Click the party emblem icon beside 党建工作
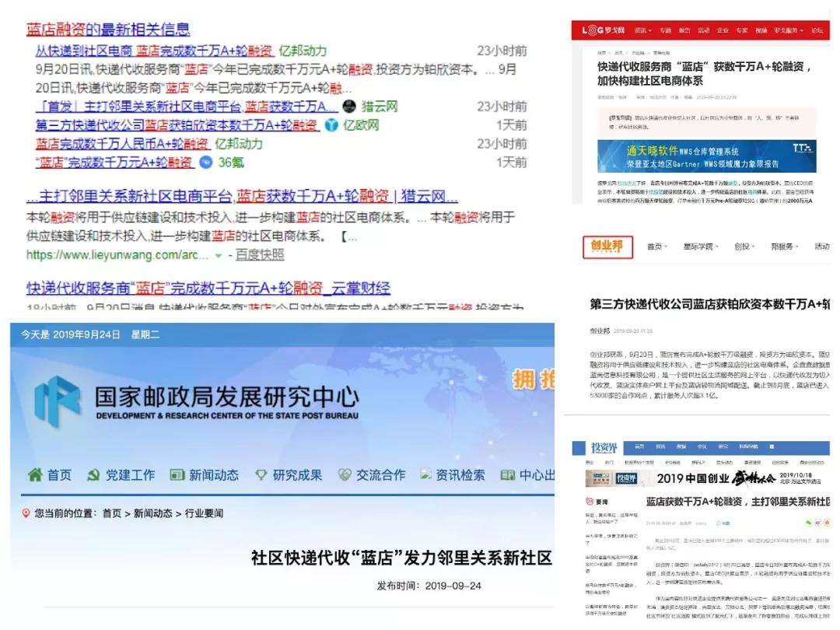840x630 pixels. 93,474
